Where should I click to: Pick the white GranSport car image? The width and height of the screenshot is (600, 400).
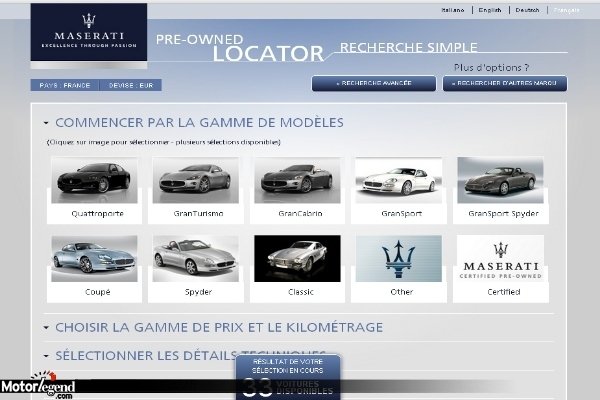tap(399, 180)
